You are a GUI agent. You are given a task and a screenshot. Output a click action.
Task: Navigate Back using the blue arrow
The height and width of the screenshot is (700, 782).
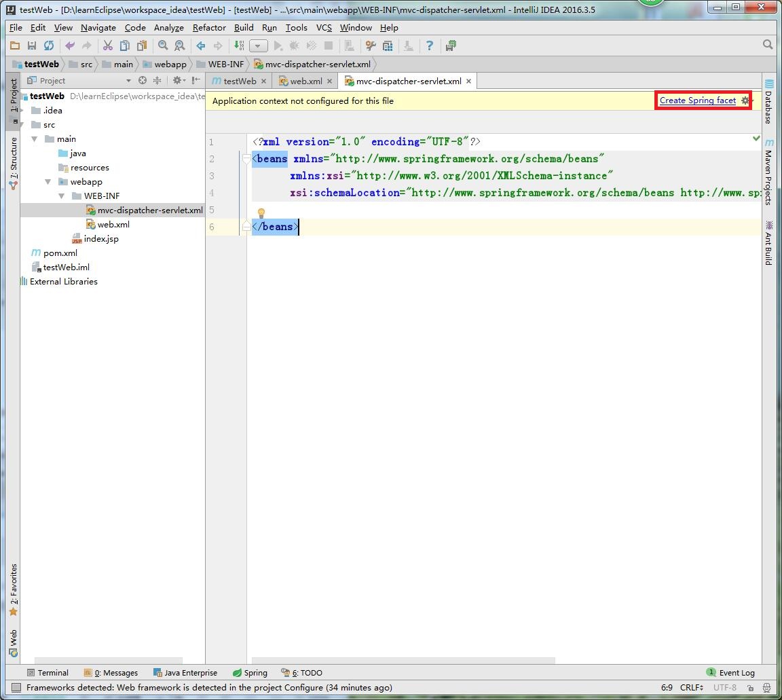point(201,46)
